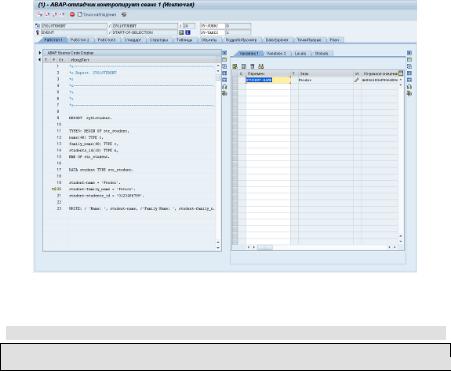Viewport: 451px width, 371px height.
Task: Click the third step (return) arrow icon
Action: coord(55,14)
